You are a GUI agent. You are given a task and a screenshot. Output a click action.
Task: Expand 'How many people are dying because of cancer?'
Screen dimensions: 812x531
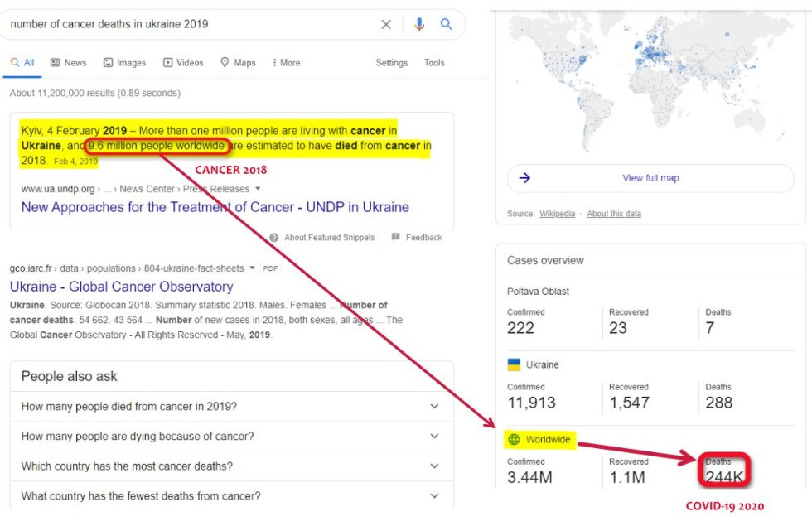[x=232, y=437]
